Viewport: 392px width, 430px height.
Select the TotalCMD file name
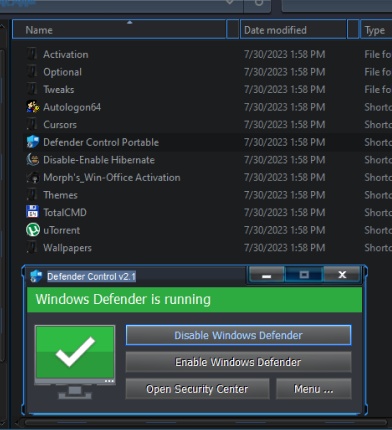tap(65, 212)
